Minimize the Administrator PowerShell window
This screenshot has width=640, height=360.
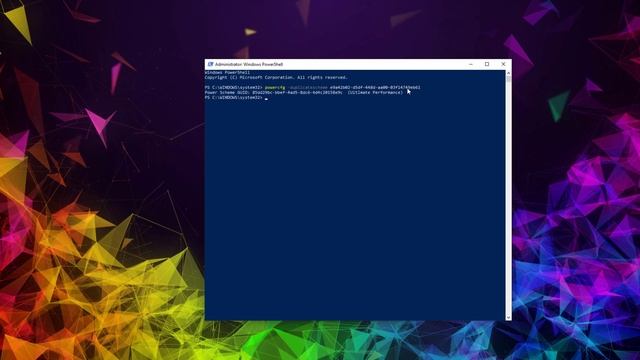[471, 64]
